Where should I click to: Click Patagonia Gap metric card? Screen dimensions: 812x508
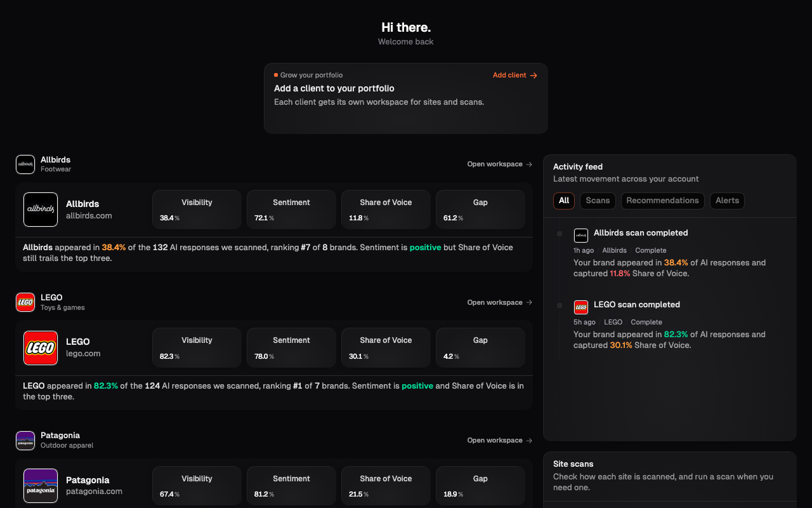[480, 486]
